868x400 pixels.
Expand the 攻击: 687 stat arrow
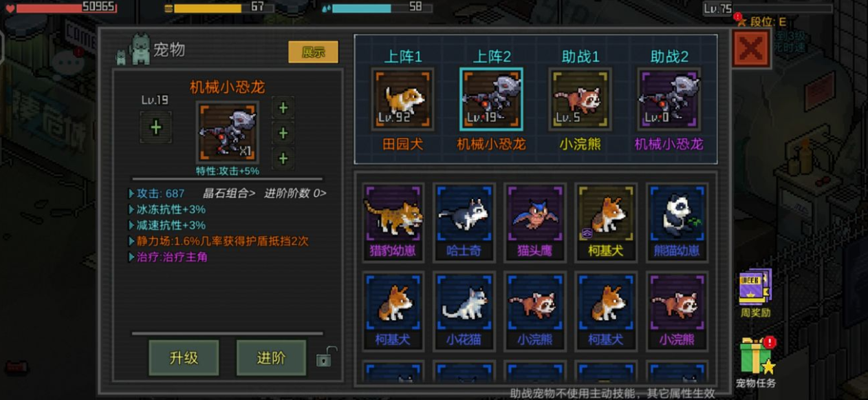[156, 193]
